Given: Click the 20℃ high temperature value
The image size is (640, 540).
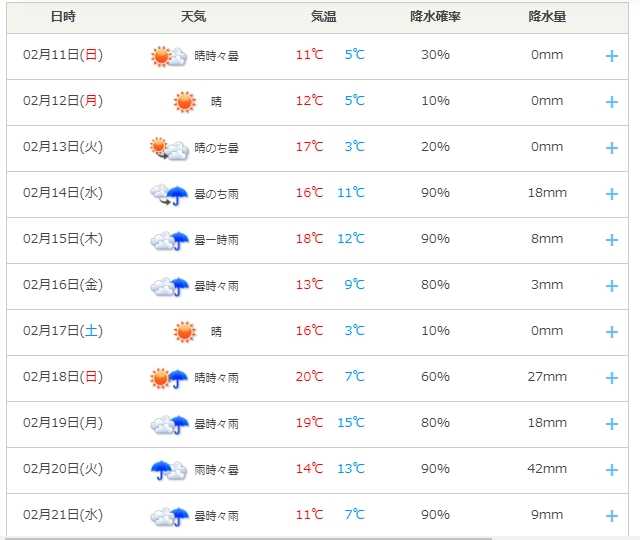Looking at the screenshot, I should [310, 377].
